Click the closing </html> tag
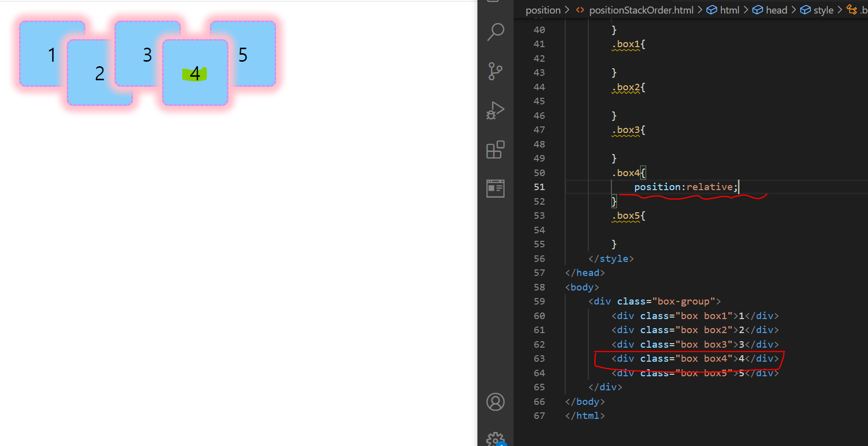The height and width of the screenshot is (446, 868). point(585,416)
